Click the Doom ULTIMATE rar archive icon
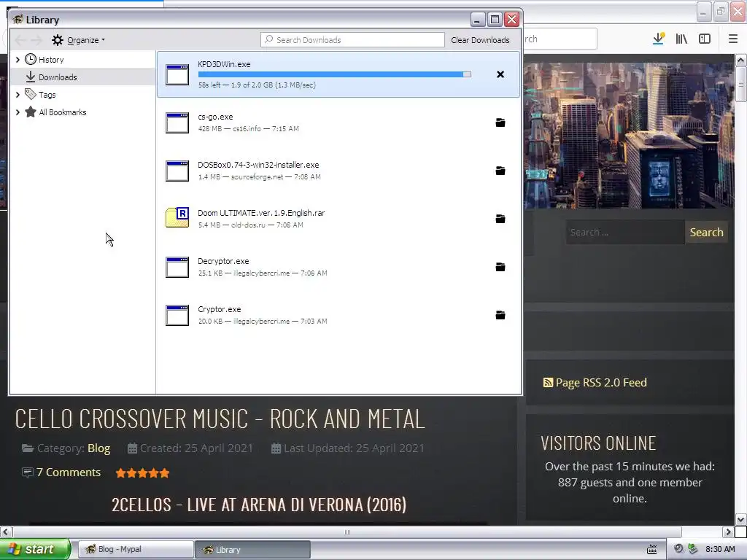The height and width of the screenshot is (560, 747). coord(177,217)
